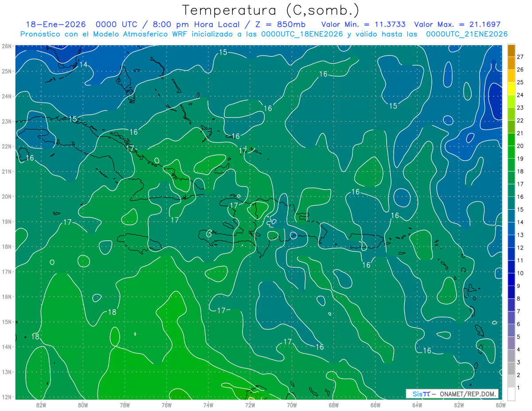Click the "70W" longitude label

[292, 405]
